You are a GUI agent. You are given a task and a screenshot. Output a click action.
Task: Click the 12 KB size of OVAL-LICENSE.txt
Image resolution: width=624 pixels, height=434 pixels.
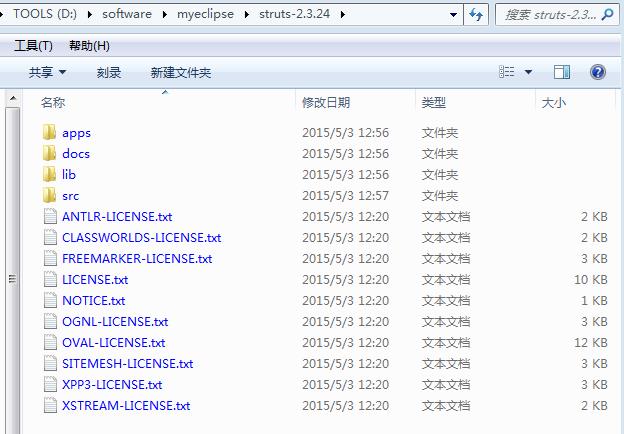pos(591,343)
